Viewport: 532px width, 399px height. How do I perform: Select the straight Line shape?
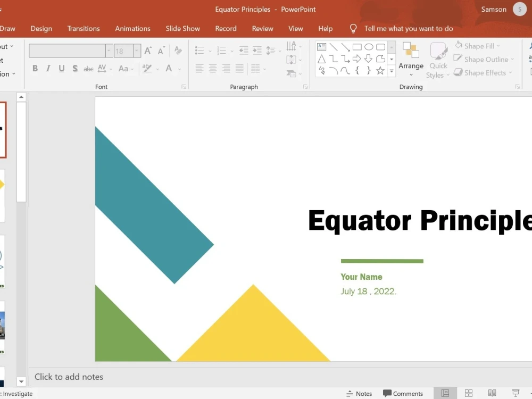(x=334, y=47)
